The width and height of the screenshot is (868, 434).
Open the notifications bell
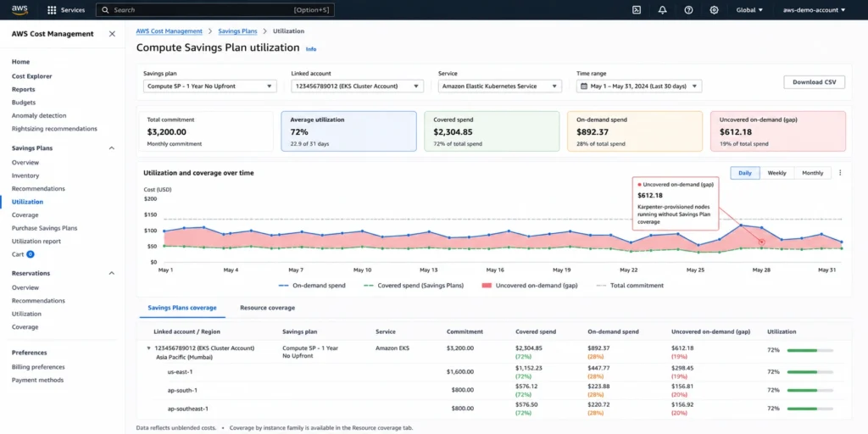coord(662,10)
